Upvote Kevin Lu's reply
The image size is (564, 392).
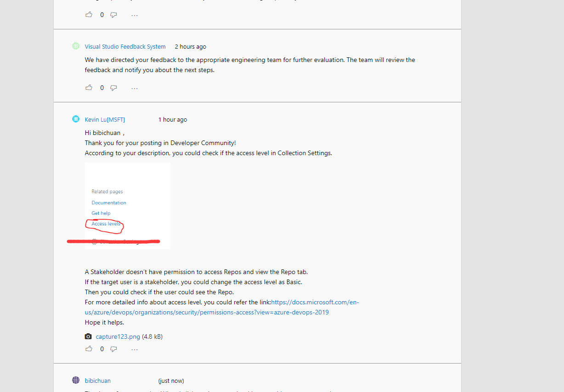(89, 349)
